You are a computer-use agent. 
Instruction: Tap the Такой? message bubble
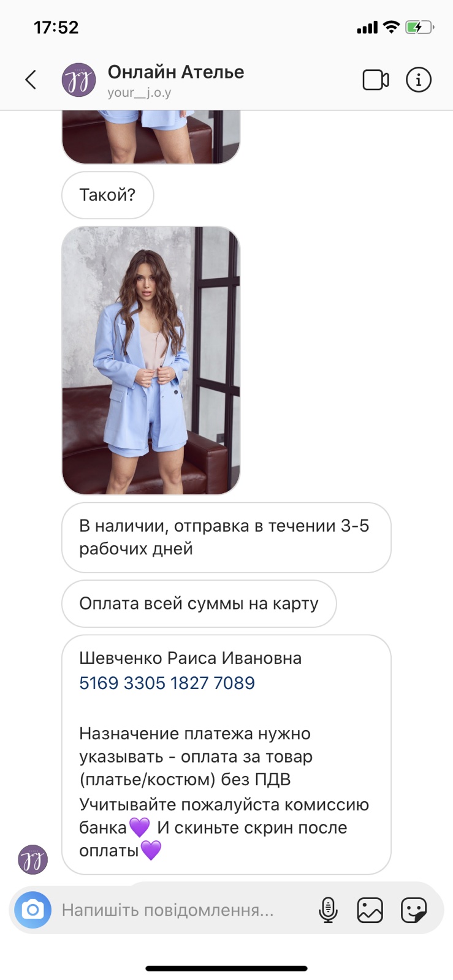pos(107,195)
